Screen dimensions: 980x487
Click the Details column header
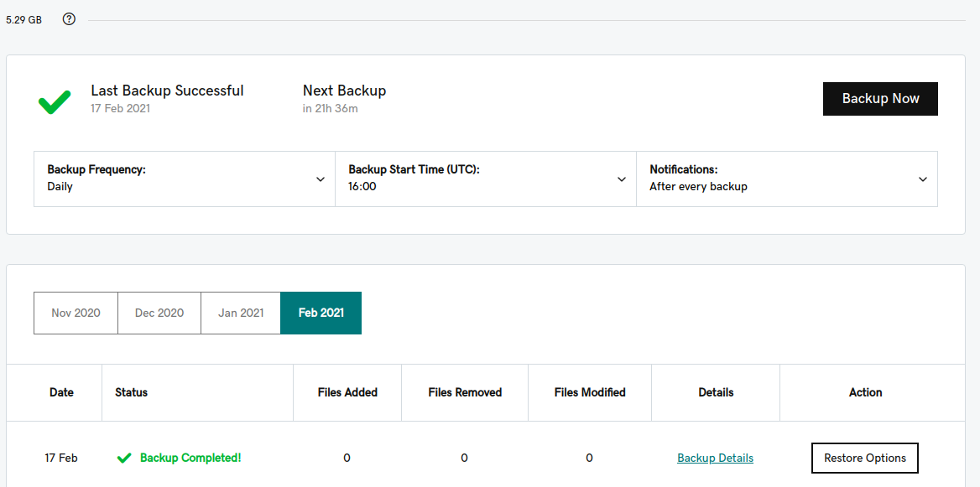[x=716, y=393]
